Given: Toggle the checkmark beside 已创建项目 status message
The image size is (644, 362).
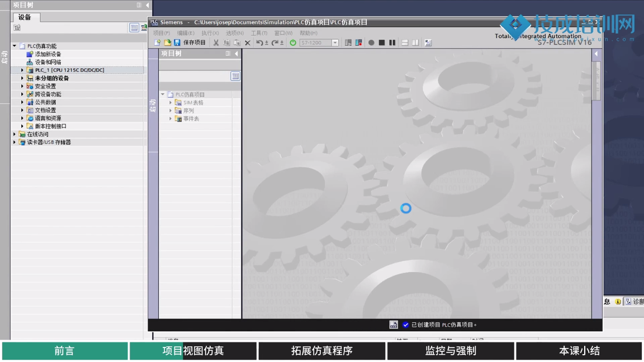Looking at the screenshot, I should click(406, 325).
